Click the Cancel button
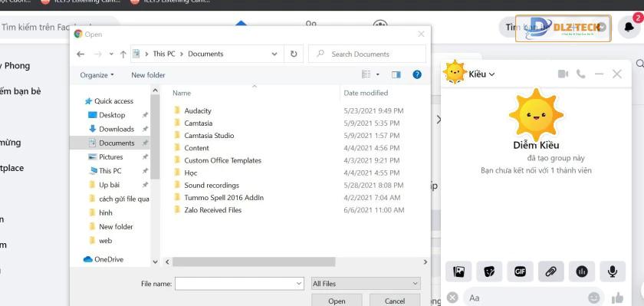The width and height of the screenshot is (644, 306). (395, 301)
